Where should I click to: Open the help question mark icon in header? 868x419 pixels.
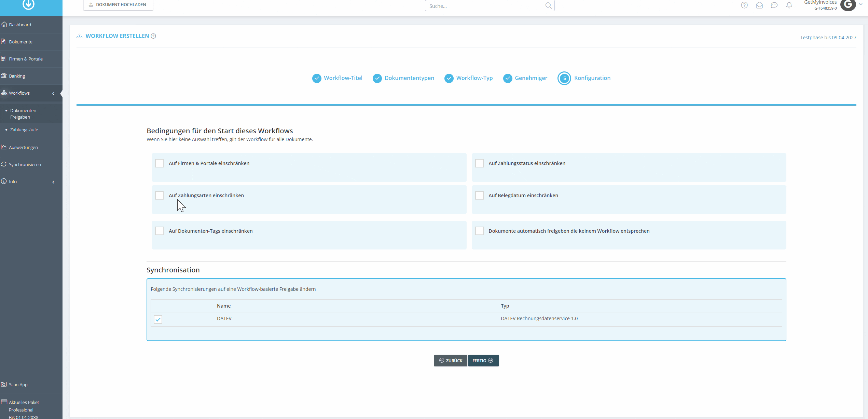[744, 5]
